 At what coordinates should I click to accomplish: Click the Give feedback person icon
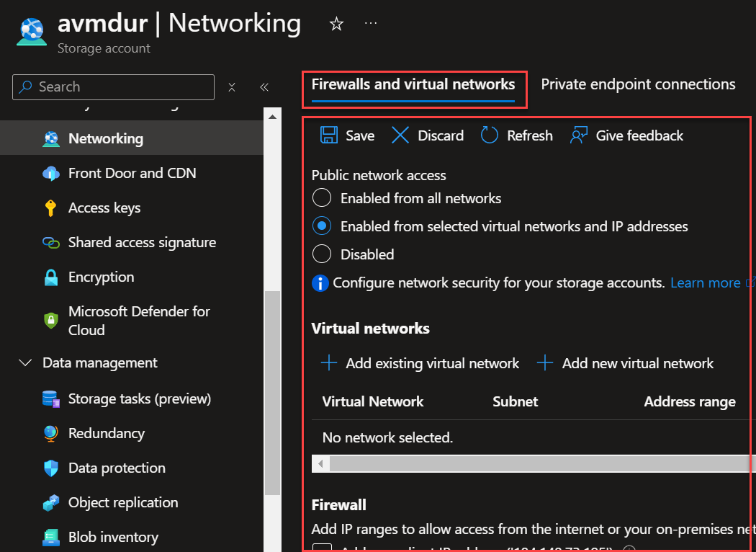[x=579, y=135]
